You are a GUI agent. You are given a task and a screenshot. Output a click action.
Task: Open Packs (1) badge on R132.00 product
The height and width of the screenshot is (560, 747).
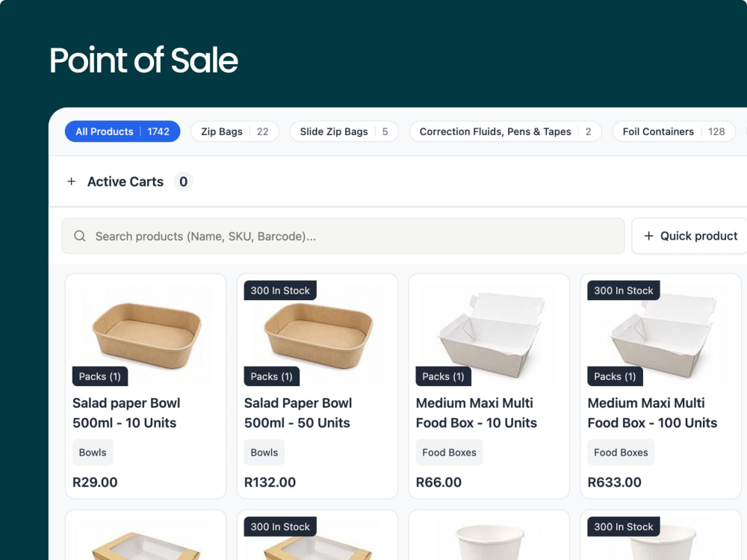(272, 376)
